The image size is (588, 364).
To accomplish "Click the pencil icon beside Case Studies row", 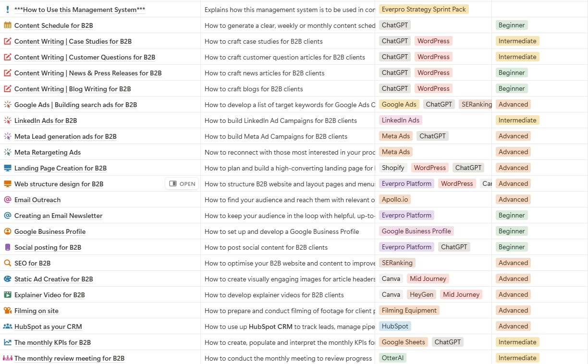I will (8, 41).
